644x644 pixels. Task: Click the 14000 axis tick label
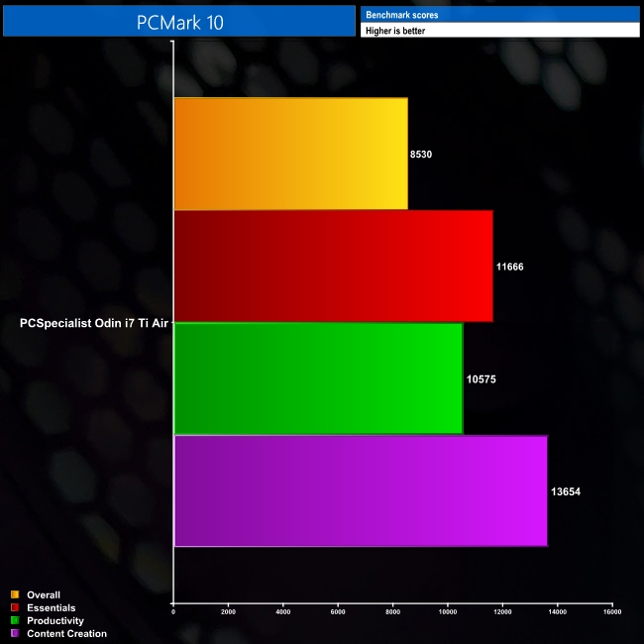coord(558,612)
